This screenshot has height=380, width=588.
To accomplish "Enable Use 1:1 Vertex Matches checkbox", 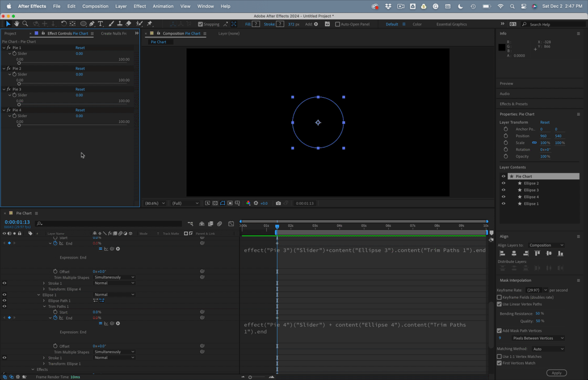I will [499, 356].
